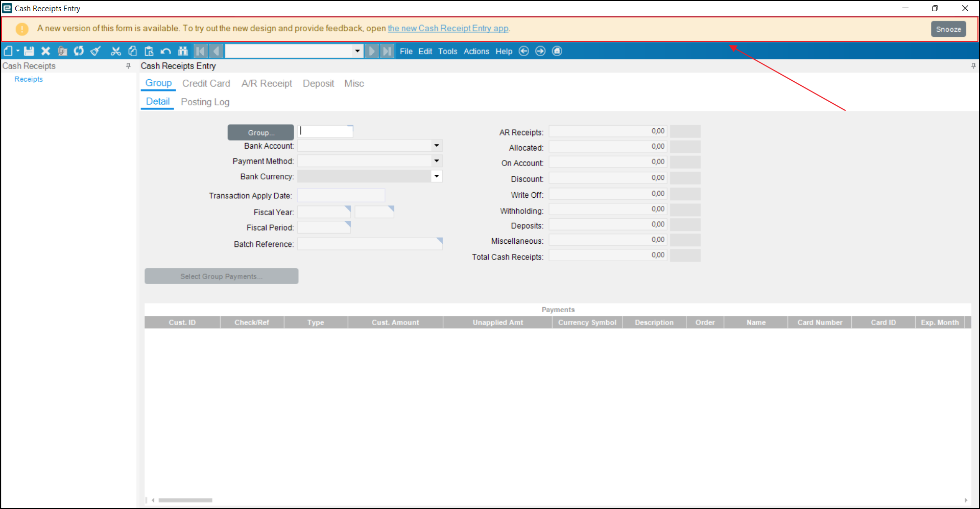Viewport: 980px width, 509px height.
Task: Click the Transaction Apply Date field
Action: click(x=341, y=195)
